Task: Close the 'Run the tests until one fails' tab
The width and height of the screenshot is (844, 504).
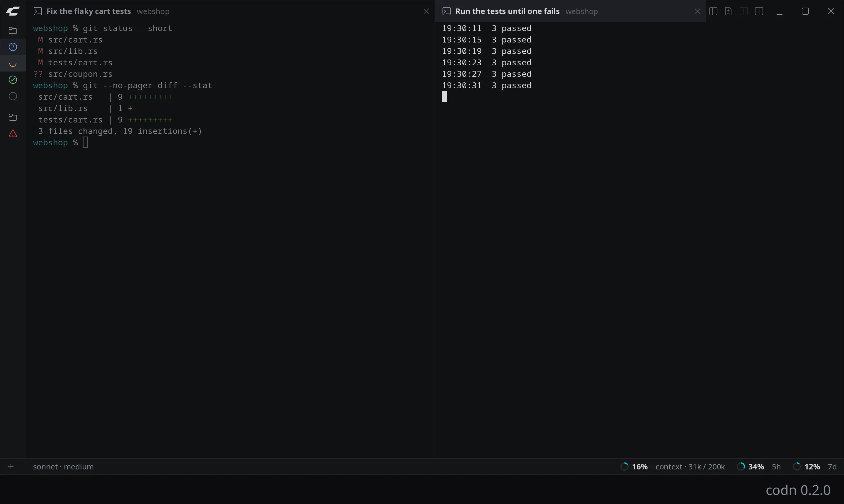Action: point(697,11)
